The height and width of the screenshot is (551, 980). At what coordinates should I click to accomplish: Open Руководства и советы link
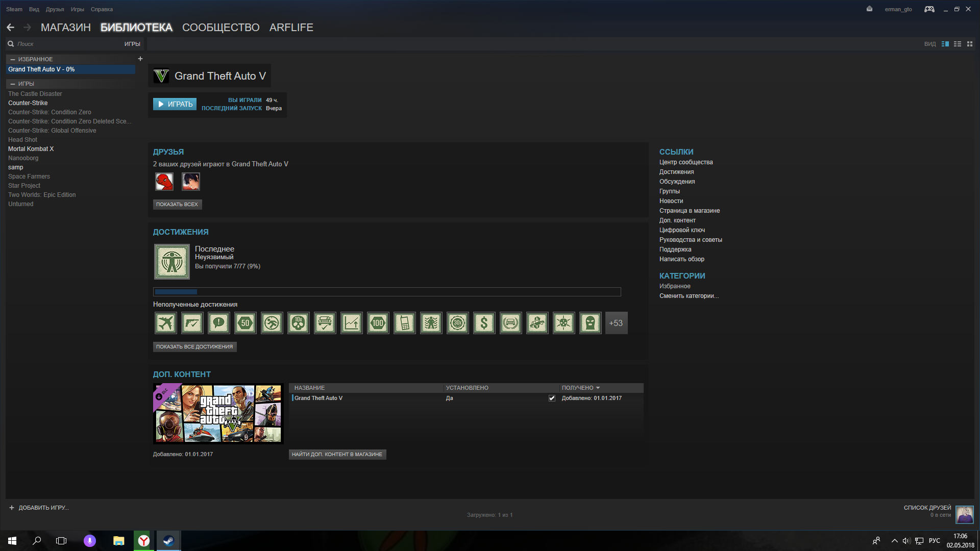tap(691, 240)
